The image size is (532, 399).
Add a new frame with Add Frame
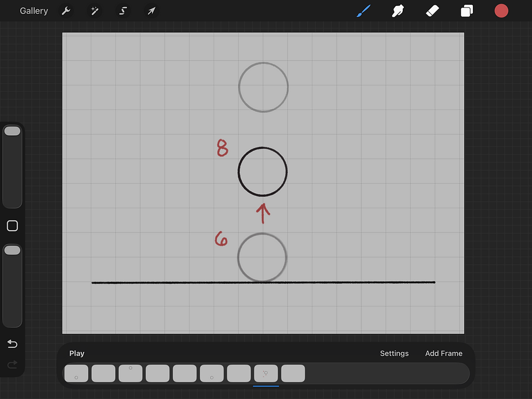click(444, 353)
